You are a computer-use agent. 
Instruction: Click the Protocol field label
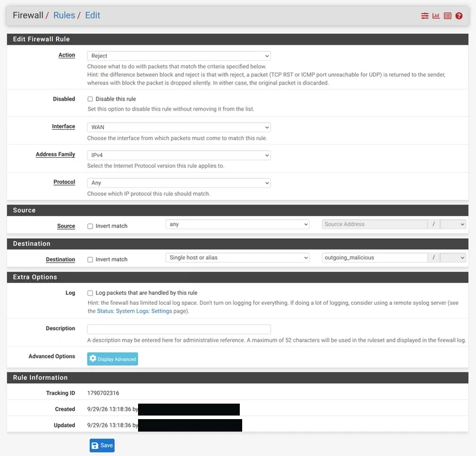tap(64, 182)
